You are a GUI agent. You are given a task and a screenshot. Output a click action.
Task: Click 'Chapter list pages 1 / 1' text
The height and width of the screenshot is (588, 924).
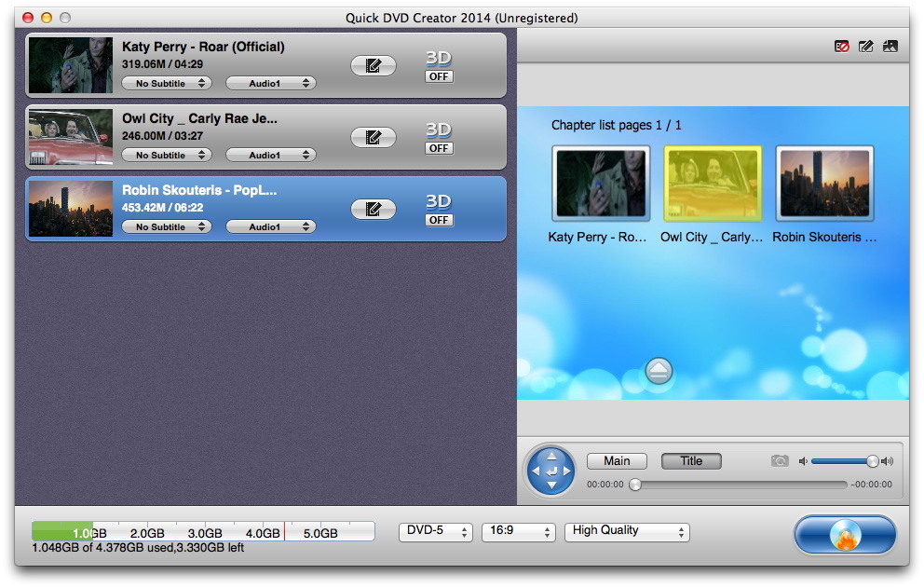(x=616, y=125)
